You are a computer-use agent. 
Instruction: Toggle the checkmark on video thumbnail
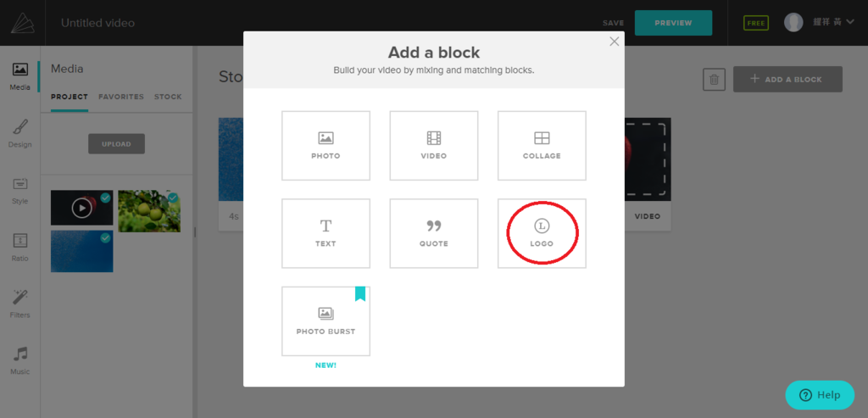point(105,198)
